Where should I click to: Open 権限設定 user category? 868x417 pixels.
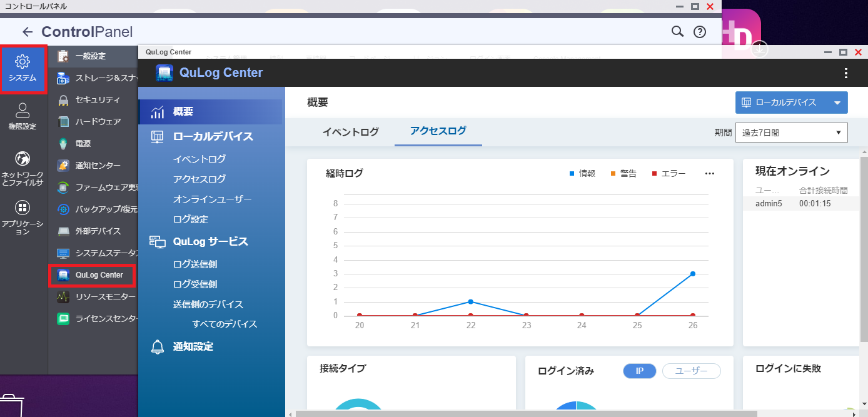pos(23,116)
